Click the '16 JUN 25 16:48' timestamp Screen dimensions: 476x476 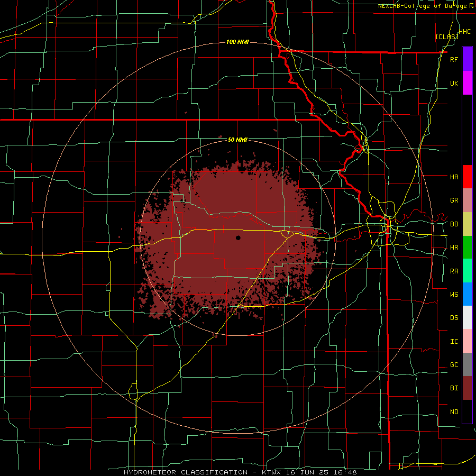click(x=322, y=472)
